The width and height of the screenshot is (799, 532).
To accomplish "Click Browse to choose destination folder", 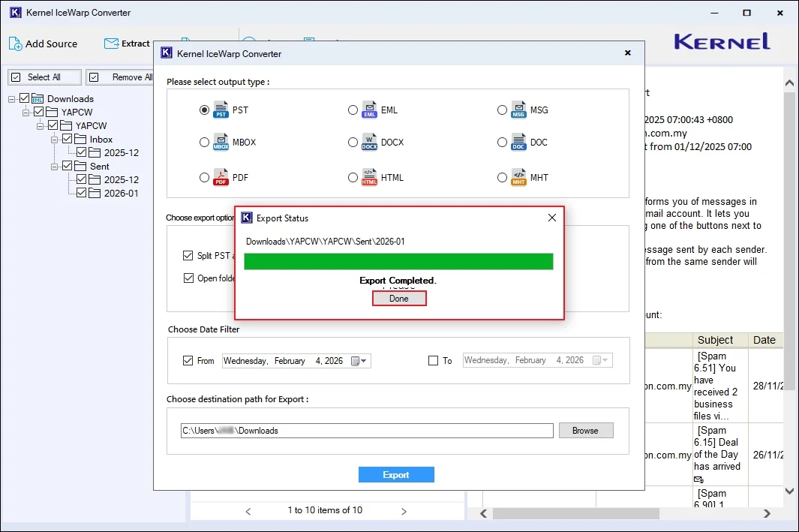I will (x=586, y=430).
